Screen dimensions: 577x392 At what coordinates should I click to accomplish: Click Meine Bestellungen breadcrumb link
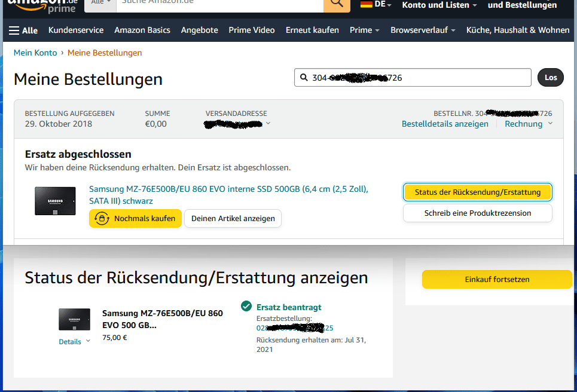point(105,53)
